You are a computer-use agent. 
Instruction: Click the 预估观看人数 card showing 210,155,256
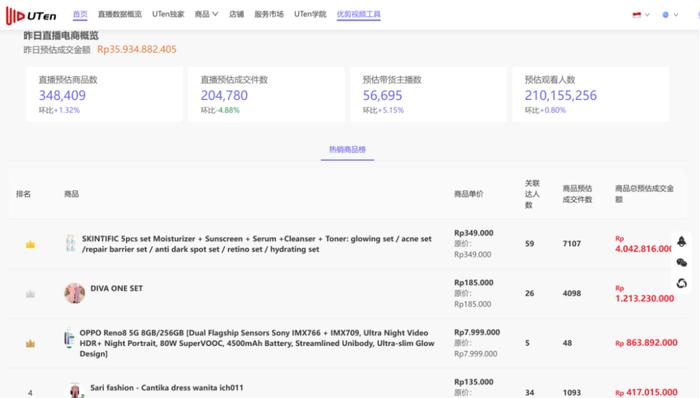pyautogui.click(x=591, y=94)
